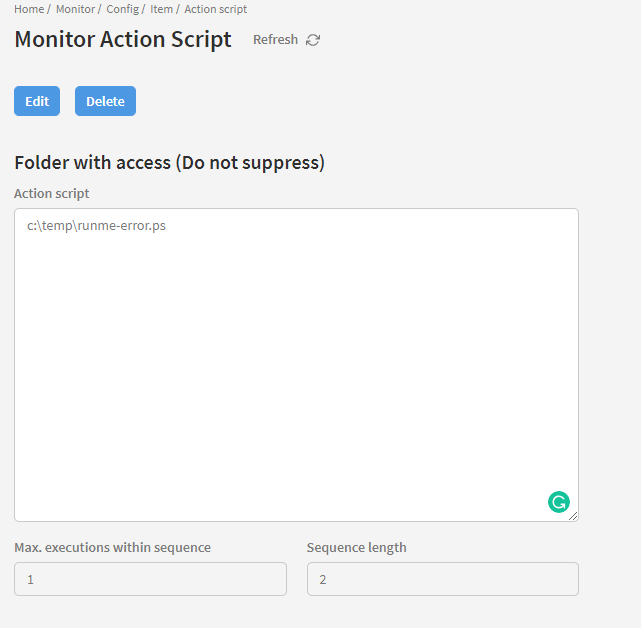
Task: Click the Folder with access heading
Action: coord(169,162)
